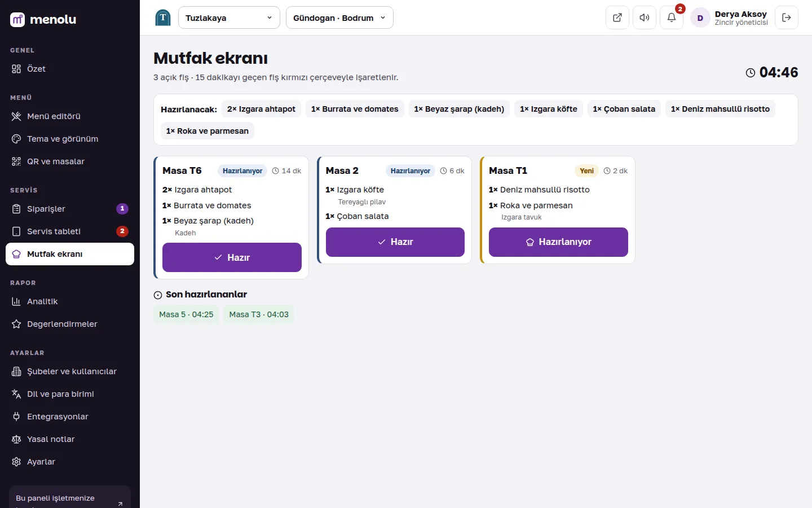Viewport: 812px width, 508px height.
Task: Click the menolu logo
Action: click(x=43, y=19)
